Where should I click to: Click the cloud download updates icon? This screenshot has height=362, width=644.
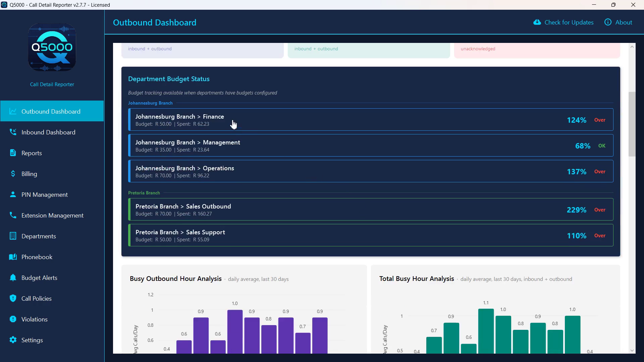click(x=537, y=22)
